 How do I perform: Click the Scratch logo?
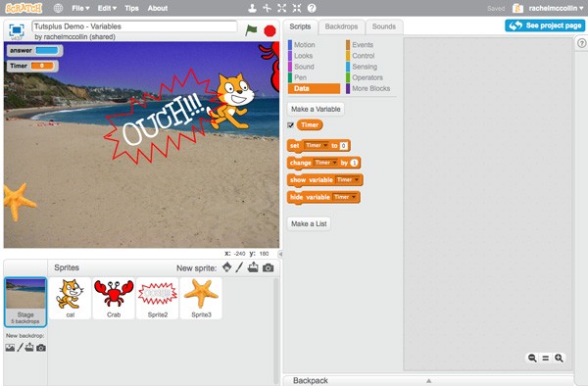coord(24,8)
